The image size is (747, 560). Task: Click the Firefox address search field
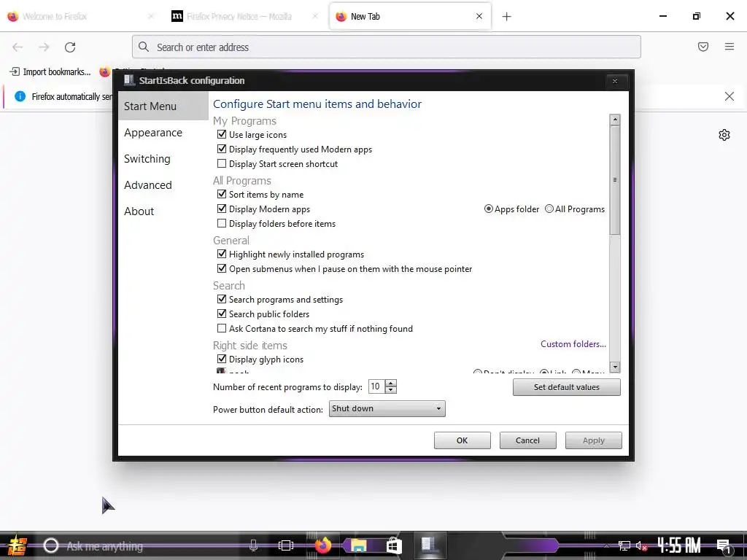click(x=387, y=47)
